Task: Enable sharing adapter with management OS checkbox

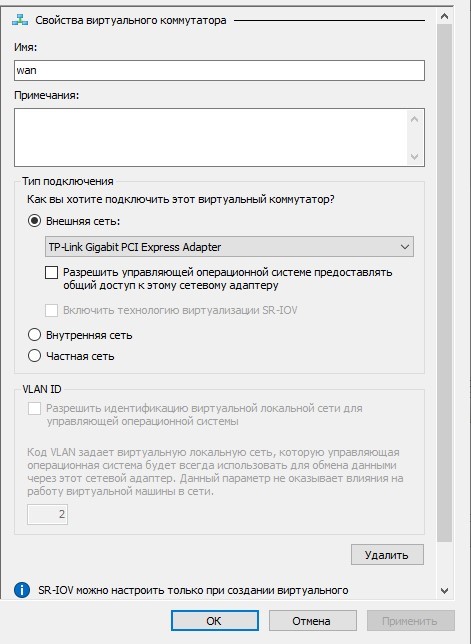Action: 51,272
